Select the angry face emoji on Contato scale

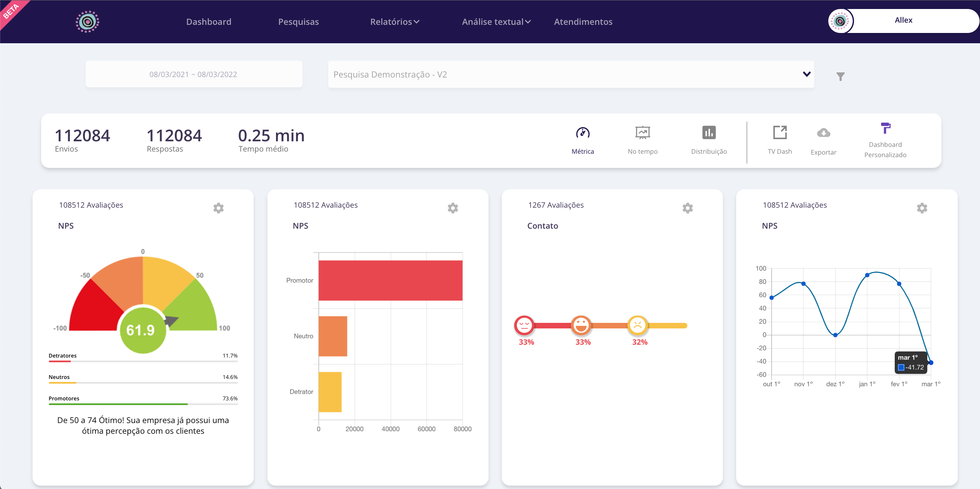(638, 326)
